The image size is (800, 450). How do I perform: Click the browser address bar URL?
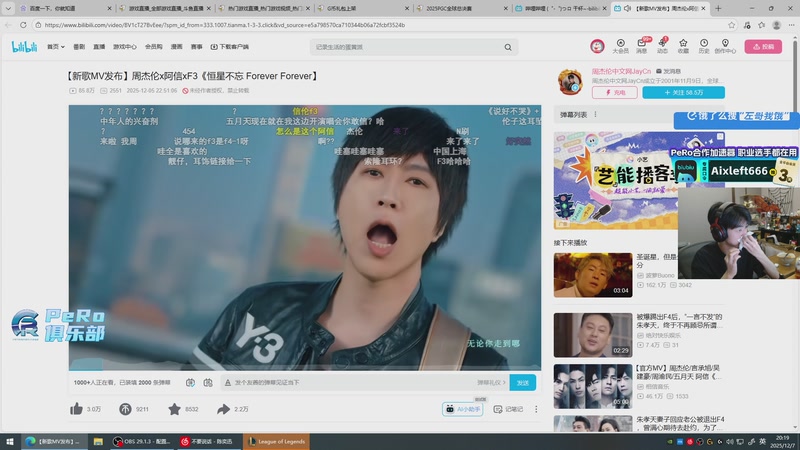tap(224, 24)
